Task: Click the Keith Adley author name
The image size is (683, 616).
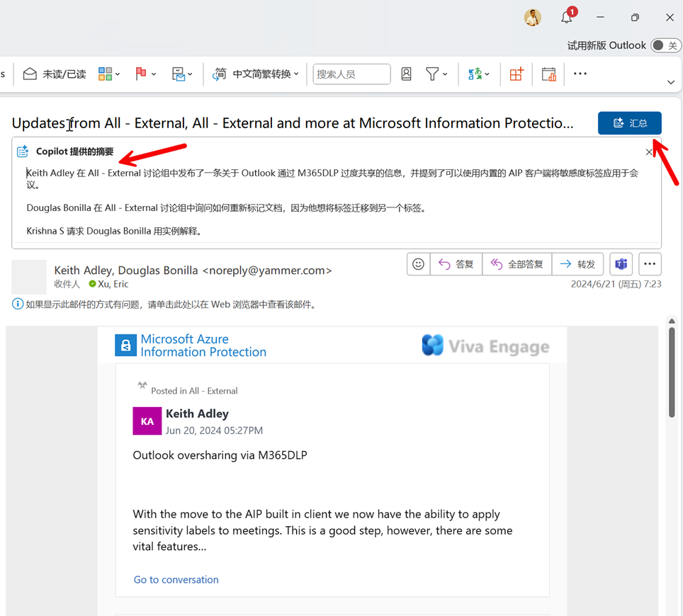Action: point(198,413)
